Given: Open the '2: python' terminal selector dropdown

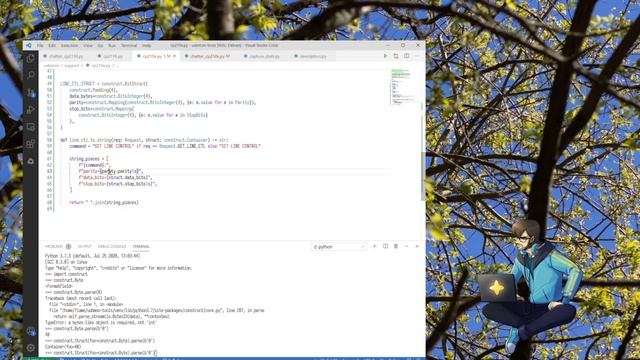Looking at the screenshot, I should (x=339, y=247).
